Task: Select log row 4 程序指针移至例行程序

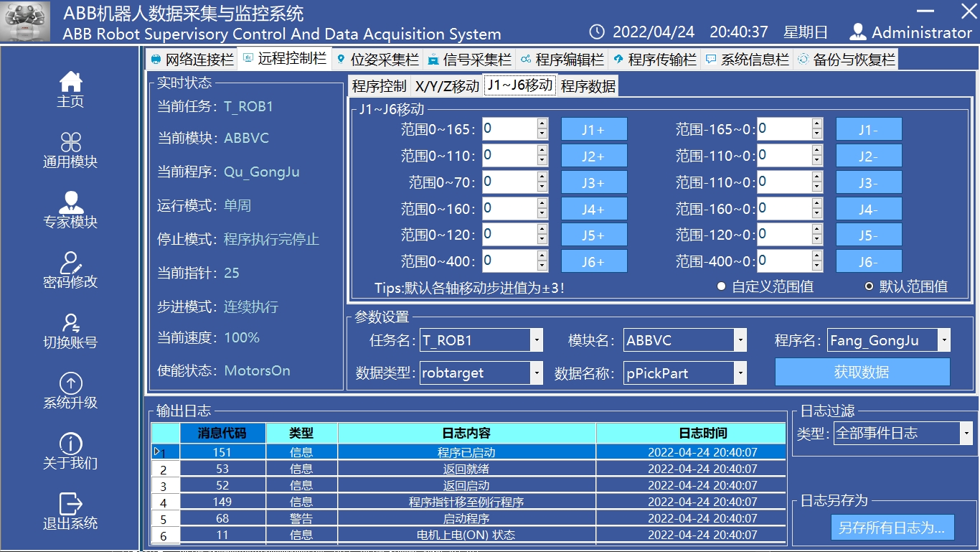Action: (468, 502)
